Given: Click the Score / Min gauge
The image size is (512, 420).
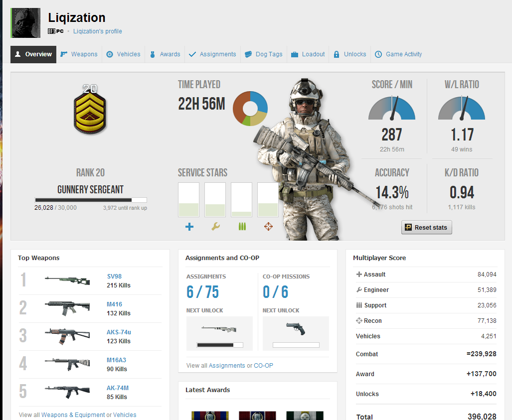Looking at the screenshot, I should point(392,108).
